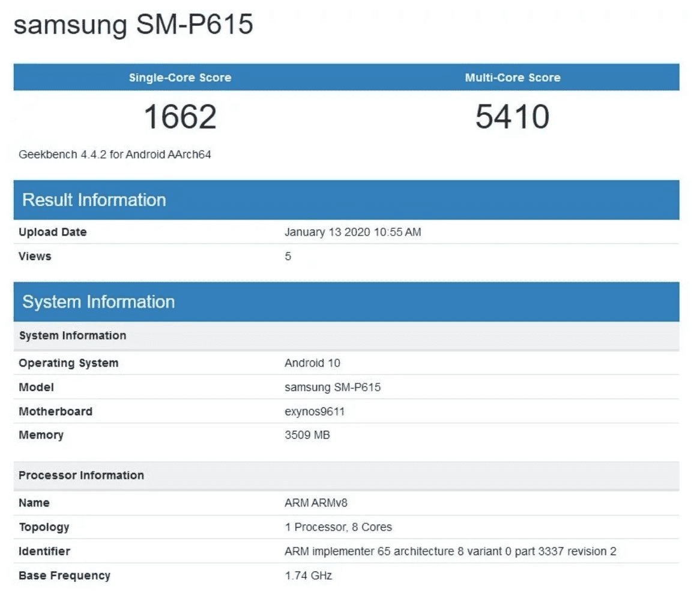The height and width of the screenshot is (596, 700).
Task: Select the Views label
Action: [35, 256]
